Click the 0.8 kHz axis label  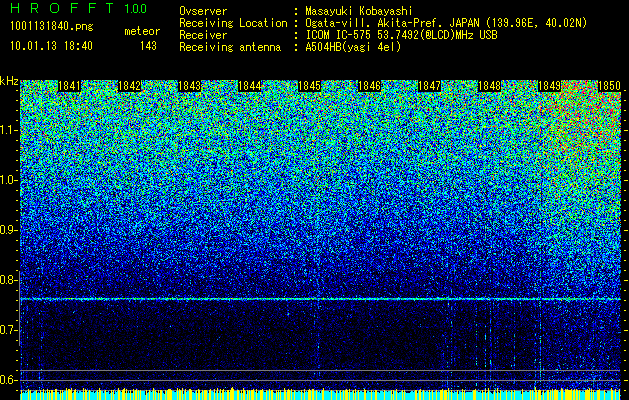pyautogui.click(x=9, y=280)
